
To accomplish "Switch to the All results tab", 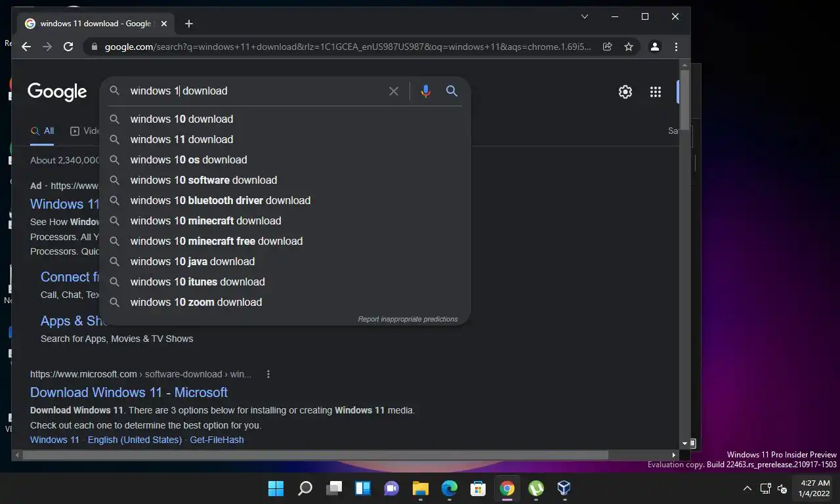I will click(43, 131).
